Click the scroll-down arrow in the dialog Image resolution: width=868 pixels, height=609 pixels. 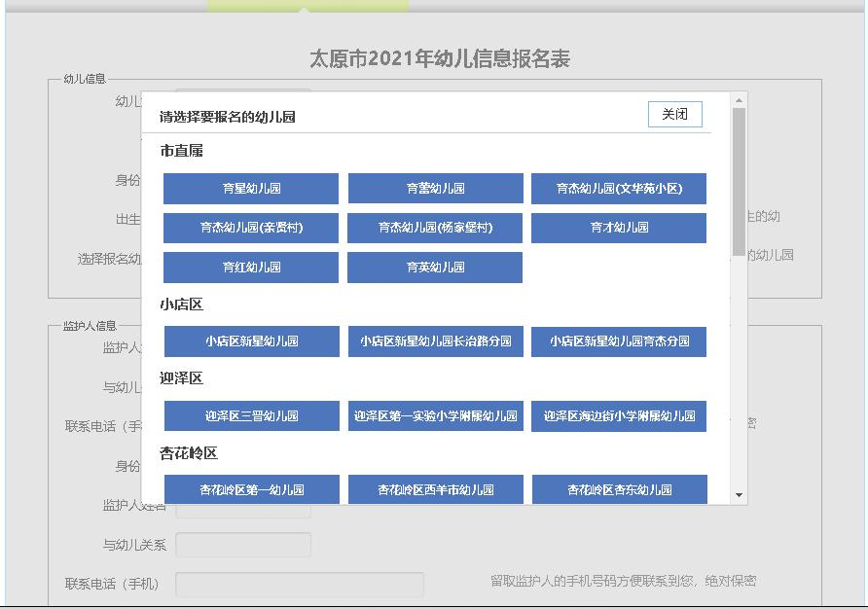(737, 495)
